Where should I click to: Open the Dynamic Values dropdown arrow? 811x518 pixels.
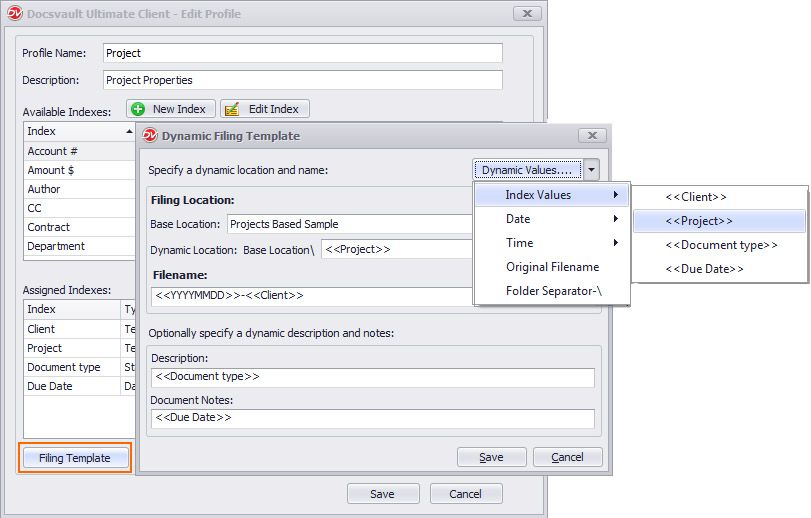click(591, 170)
